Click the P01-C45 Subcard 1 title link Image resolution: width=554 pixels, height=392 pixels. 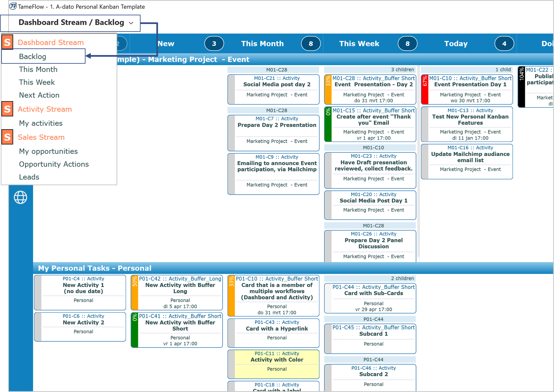pyautogui.click(x=374, y=334)
